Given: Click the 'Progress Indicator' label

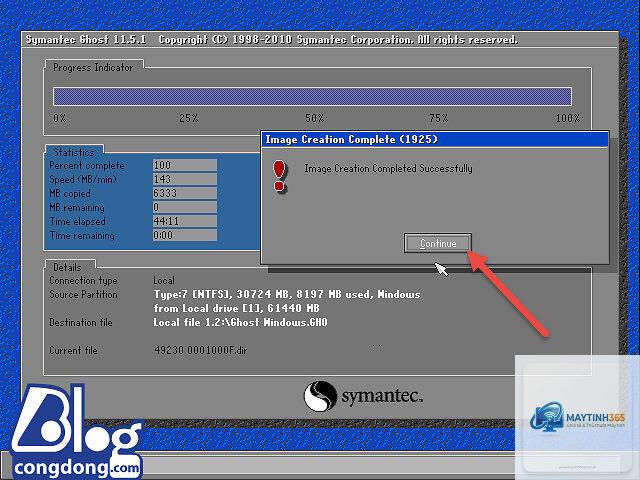Looking at the screenshot, I should click(x=93, y=67).
